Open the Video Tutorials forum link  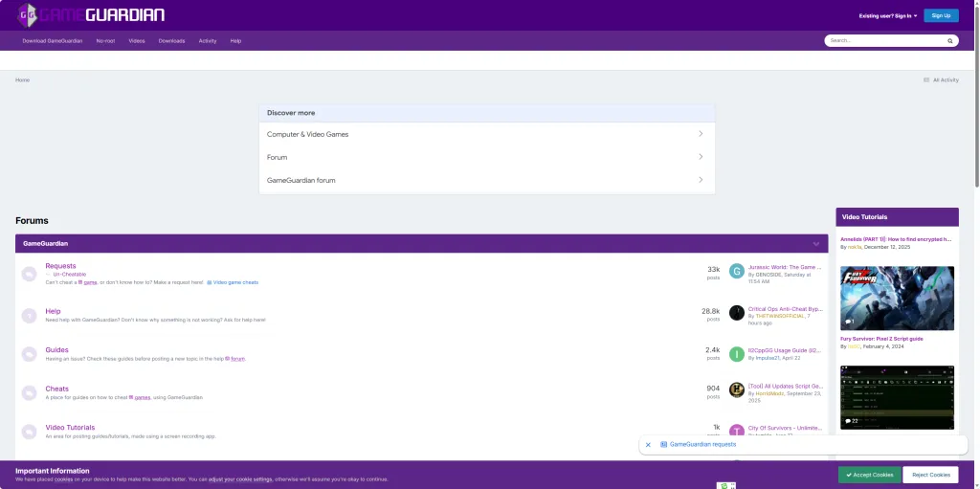tap(70, 427)
